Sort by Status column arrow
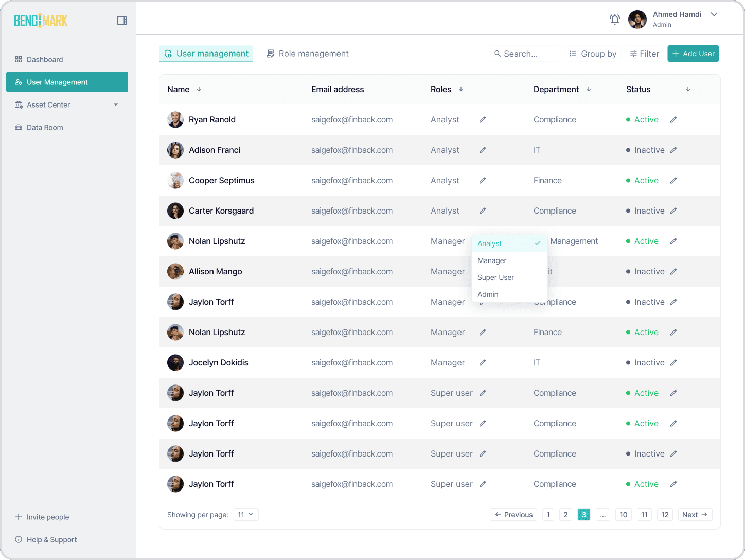Image resolution: width=745 pixels, height=560 pixels. click(688, 89)
